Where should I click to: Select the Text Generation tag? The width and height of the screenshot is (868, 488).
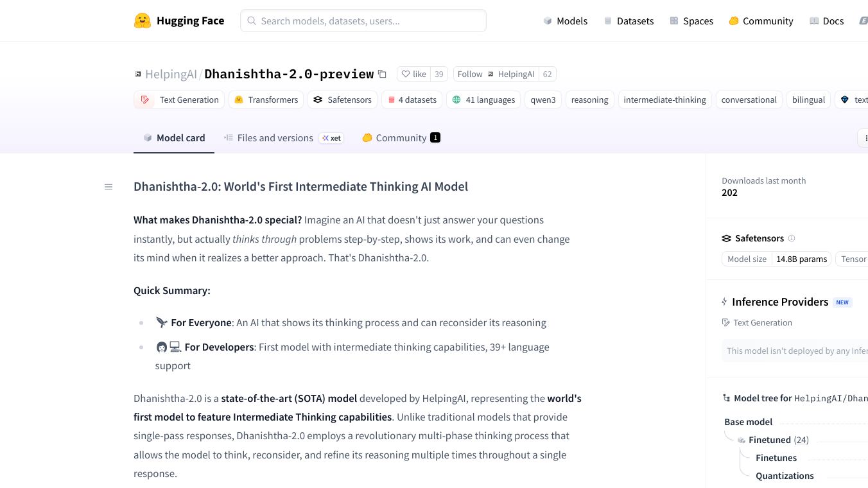[x=179, y=100]
